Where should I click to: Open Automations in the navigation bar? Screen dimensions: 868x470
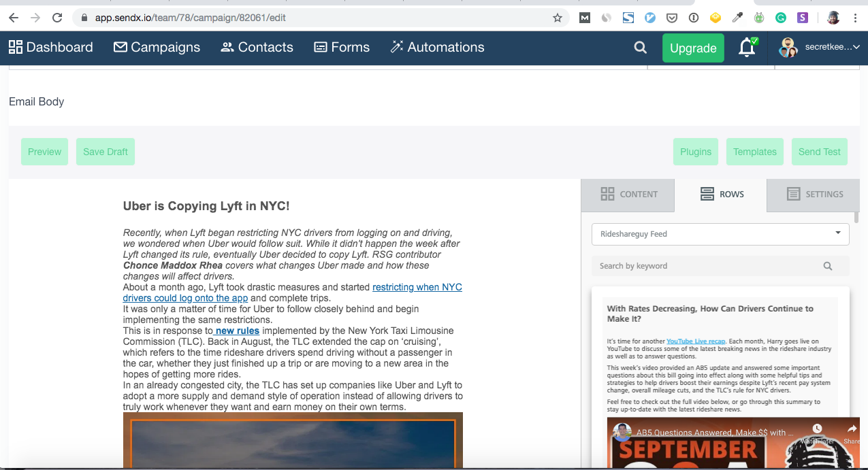(437, 47)
